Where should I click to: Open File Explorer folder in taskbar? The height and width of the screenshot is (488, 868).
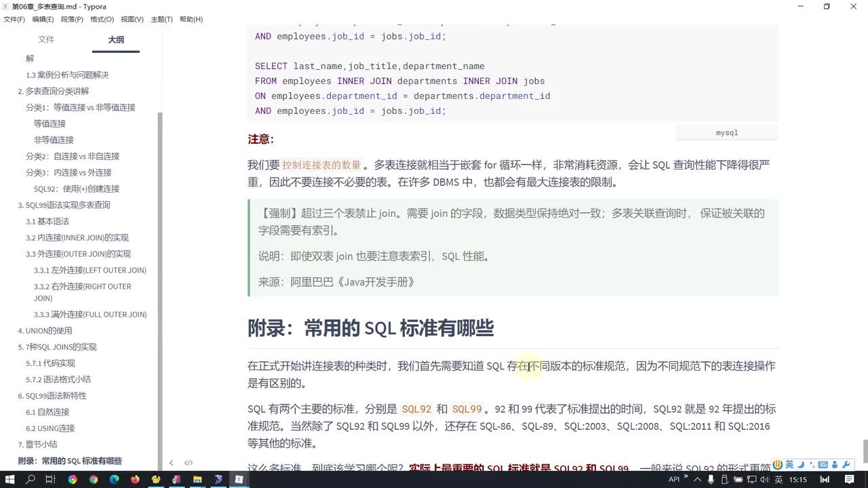[x=197, y=479]
